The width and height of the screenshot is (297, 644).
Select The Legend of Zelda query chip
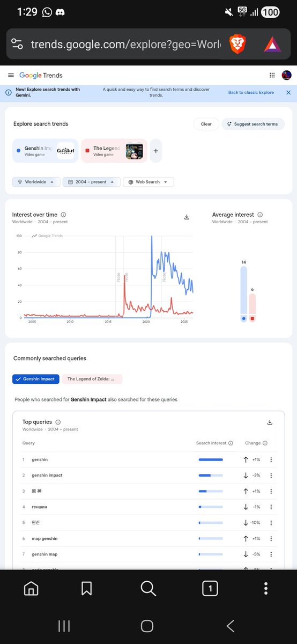pos(92,379)
